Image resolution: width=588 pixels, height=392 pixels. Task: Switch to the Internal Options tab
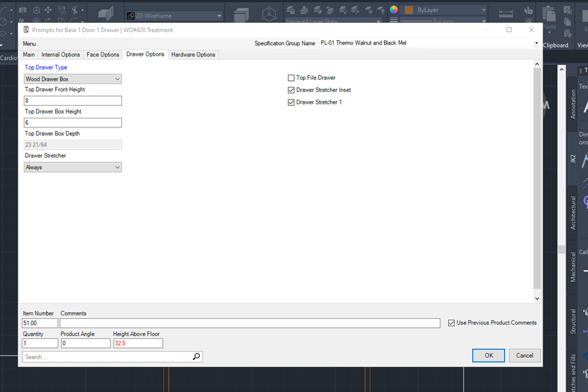tap(61, 55)
